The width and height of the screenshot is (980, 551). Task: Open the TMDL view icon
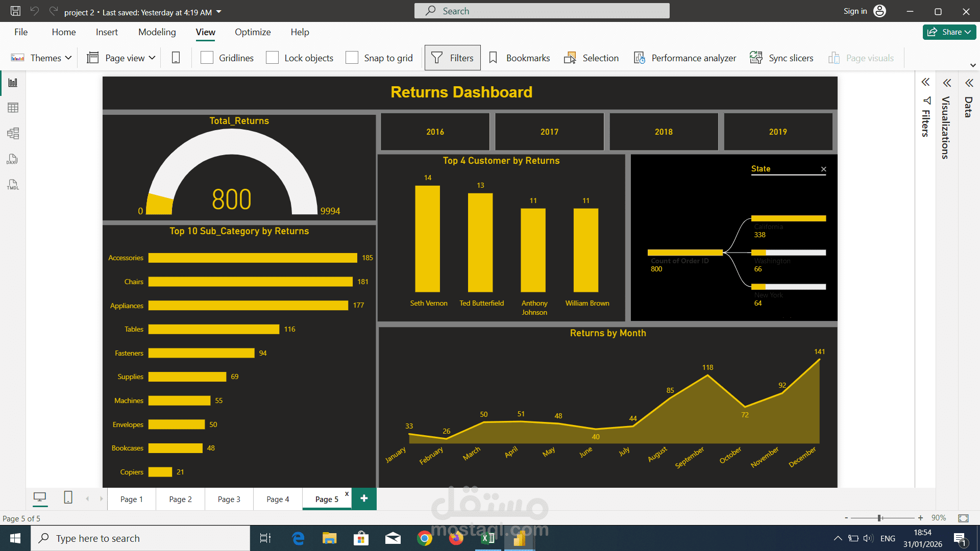pyautogui.click(x=13, y=185)
